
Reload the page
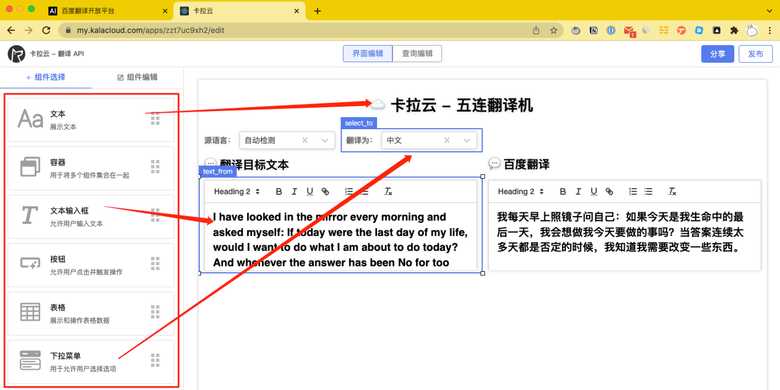click(x=46, y=30)
